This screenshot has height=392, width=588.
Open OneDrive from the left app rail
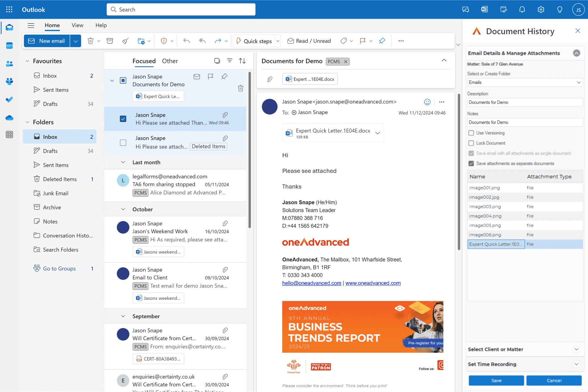click(x=9, y=118)
